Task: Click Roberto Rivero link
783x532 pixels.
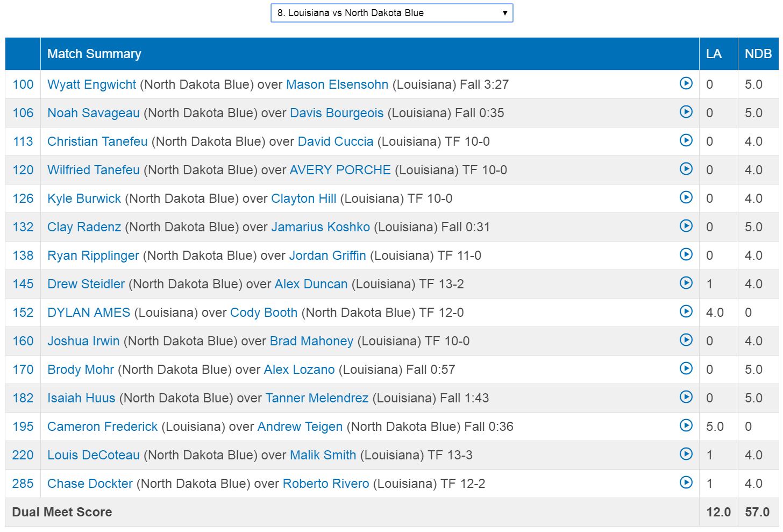Action: point(326,484)
